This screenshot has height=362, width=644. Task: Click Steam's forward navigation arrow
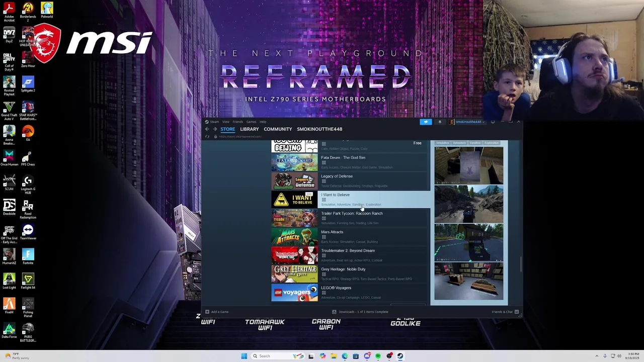(x=215, y=129)
